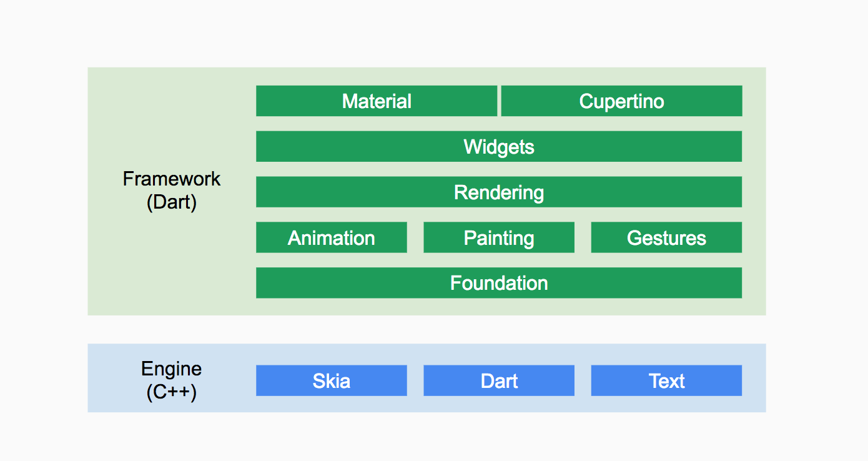
Task: Click the word Engine in the label
Action: pos(172,369)
